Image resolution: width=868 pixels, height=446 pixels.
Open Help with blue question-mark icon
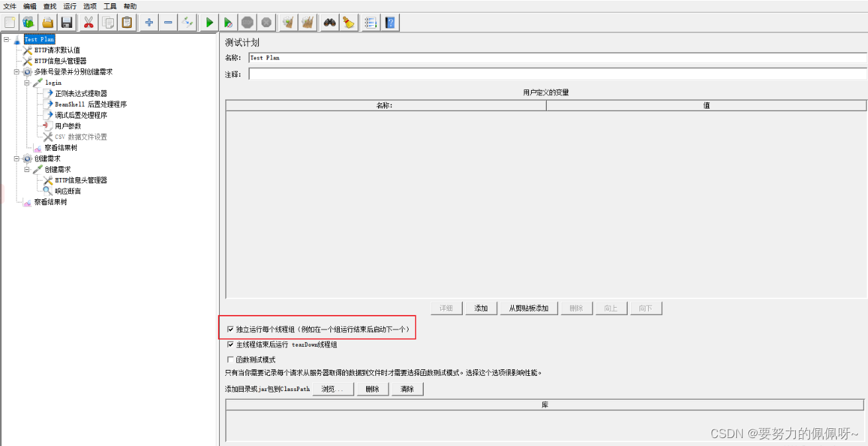[x=390, y=22]
